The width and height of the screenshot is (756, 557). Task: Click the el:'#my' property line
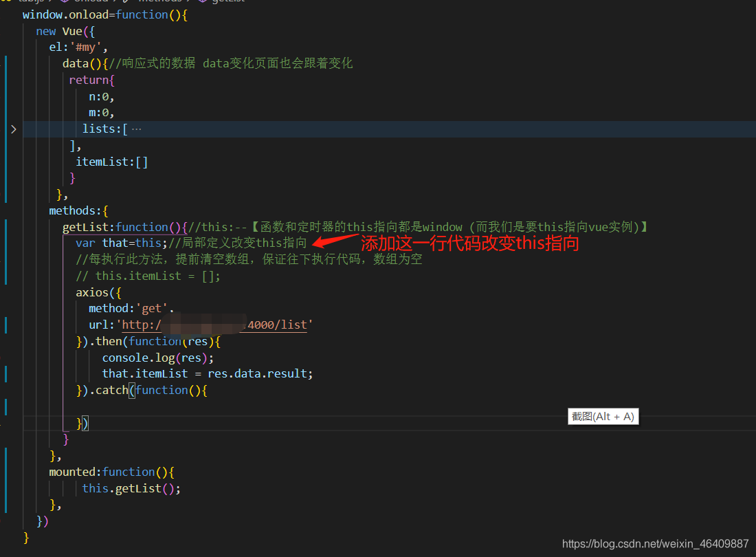78,47
